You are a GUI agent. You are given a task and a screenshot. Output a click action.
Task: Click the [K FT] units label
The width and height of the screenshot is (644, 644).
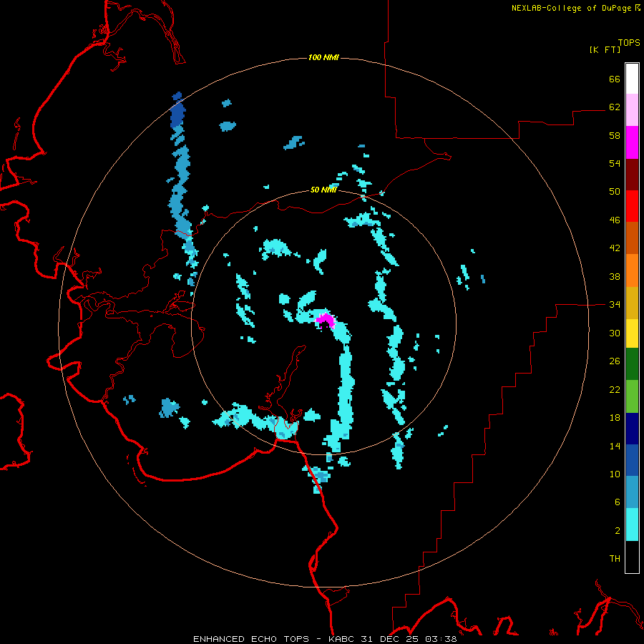(605, 49)
